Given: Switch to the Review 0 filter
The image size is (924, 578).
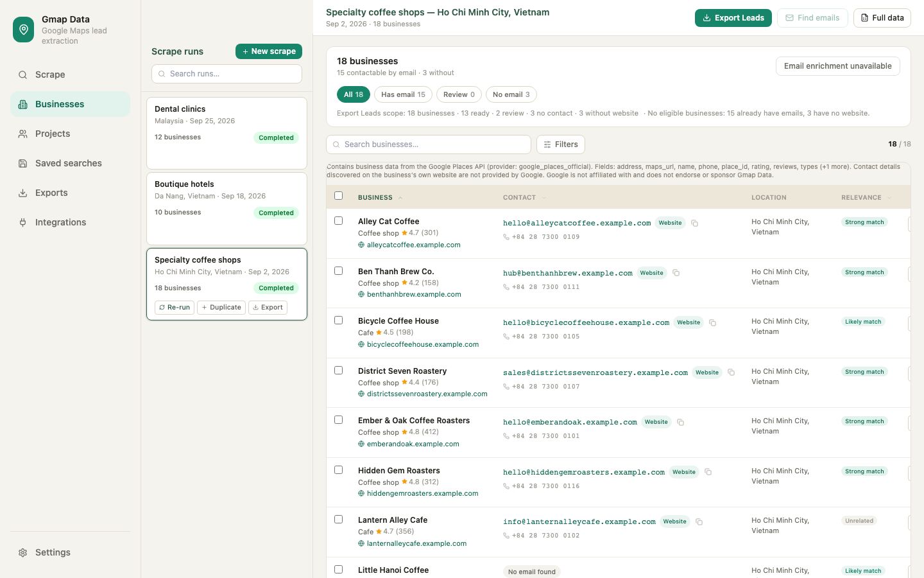Looking at the screenshot, I should tap(459, 94).
